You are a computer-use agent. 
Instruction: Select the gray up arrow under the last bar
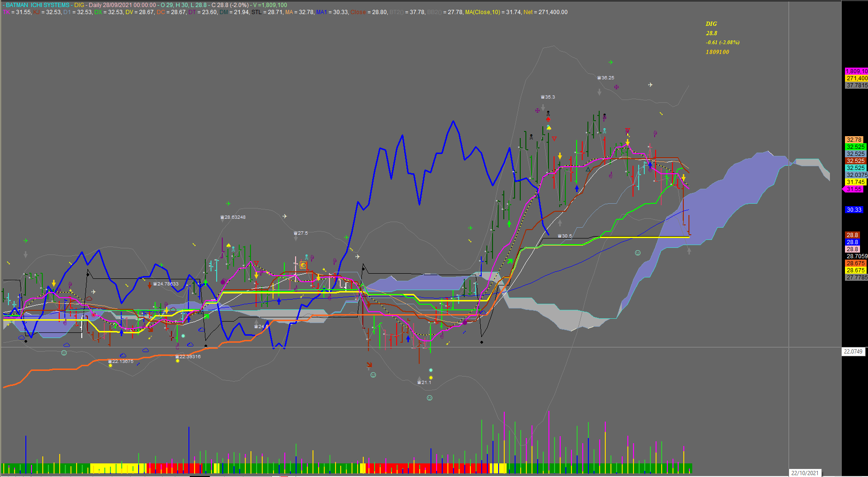[689, 251]
